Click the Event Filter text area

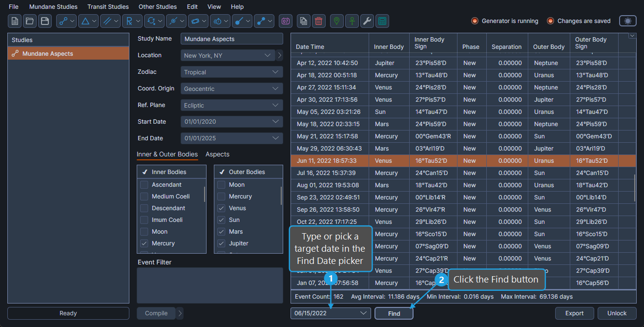[210, 285]
